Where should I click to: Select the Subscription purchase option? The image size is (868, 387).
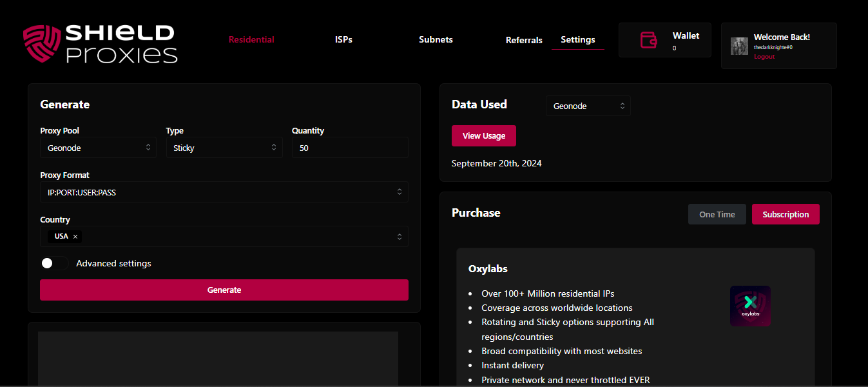pyautogui.click(x=785, y=214)
